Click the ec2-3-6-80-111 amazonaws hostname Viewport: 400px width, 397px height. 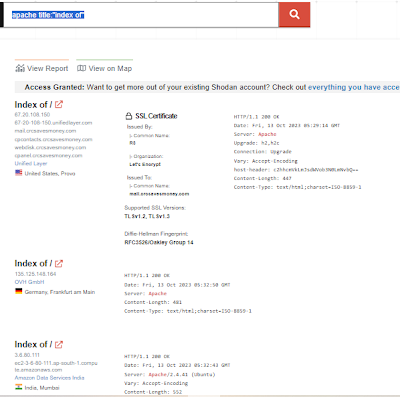click(56, 366)
